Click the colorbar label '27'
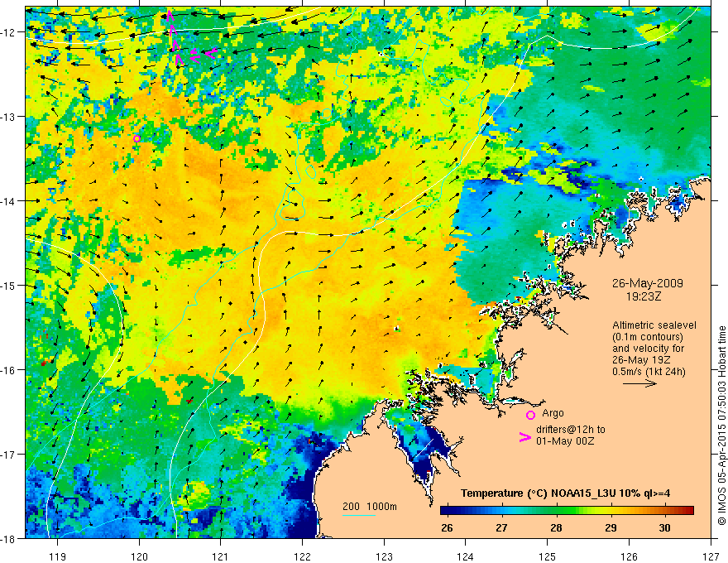The height and width of the screenshot is (563, 728). pyautogui.click(x=501, y=527)
